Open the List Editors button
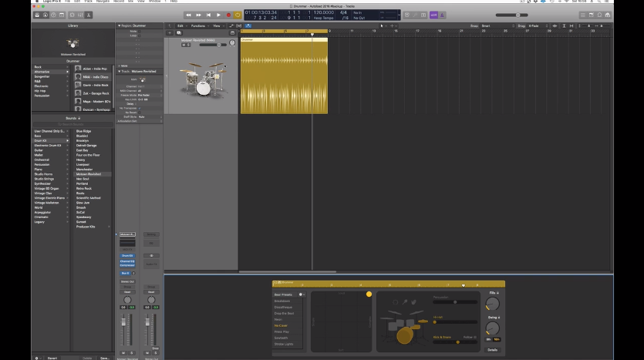 click(583, 15)
